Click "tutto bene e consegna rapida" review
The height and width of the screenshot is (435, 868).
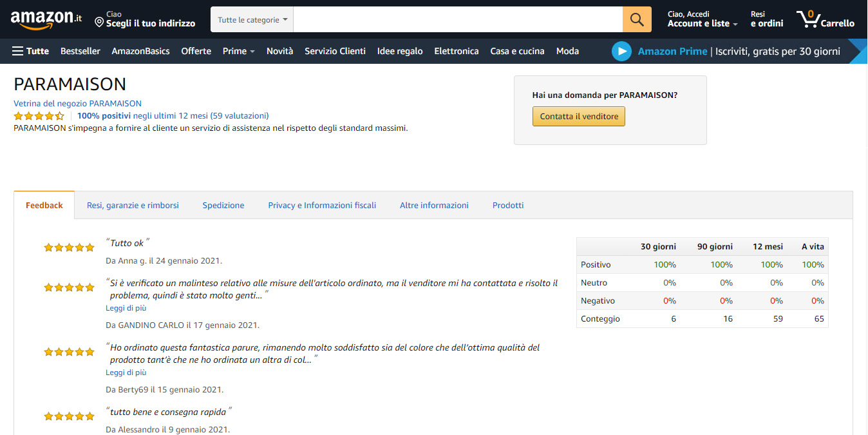click(x=169, y=412)
